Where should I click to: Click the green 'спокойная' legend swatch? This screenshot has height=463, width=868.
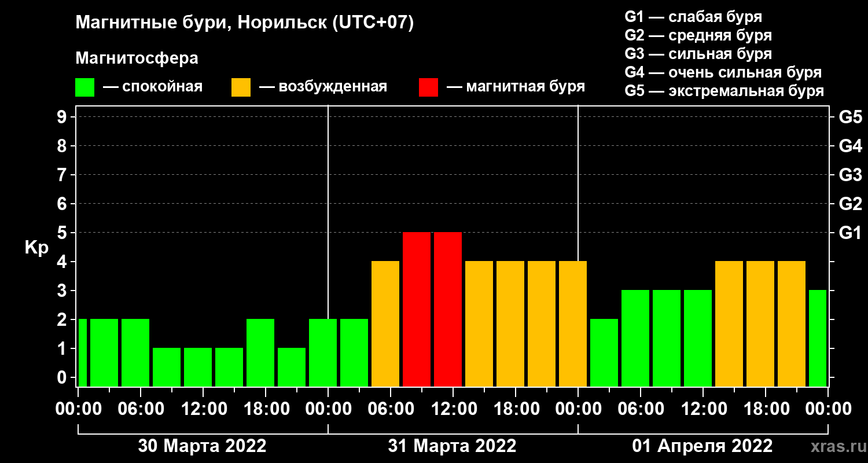(x=84, y=87)
